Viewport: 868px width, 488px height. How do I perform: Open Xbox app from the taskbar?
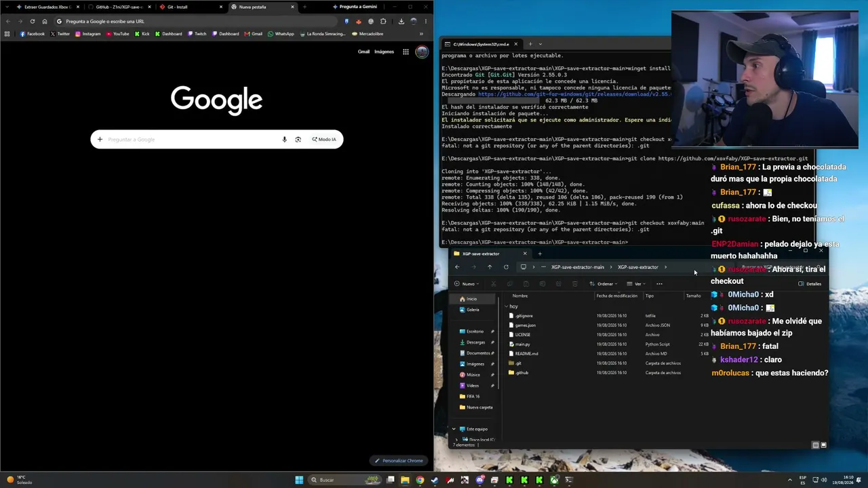point(554,481)
